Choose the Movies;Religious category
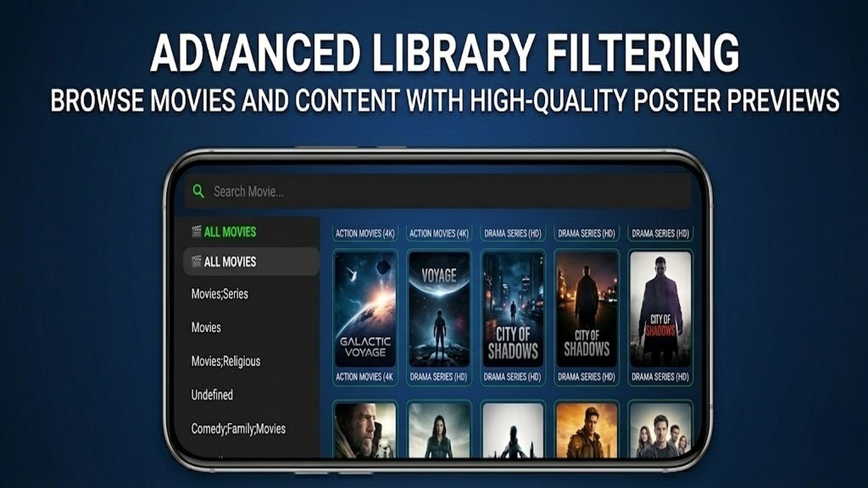Screen dimensions: 868x488 226,361
